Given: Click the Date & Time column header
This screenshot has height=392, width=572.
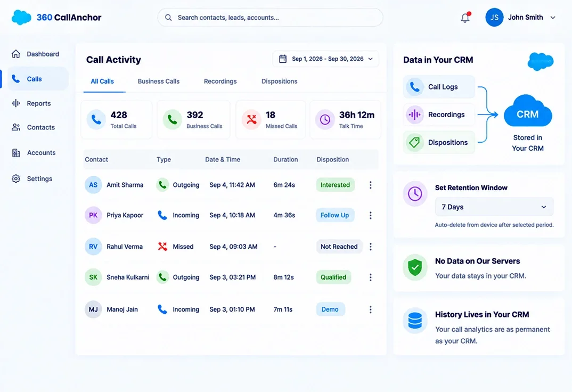Looking at the screenshot, I should (223, 159).
